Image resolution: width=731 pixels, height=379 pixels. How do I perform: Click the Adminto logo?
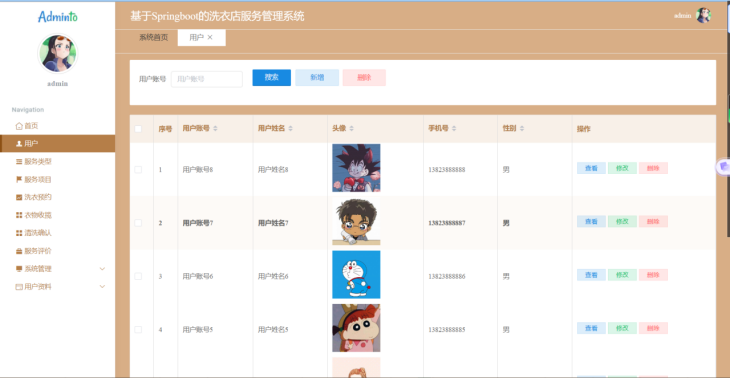(x=58, y=17)
